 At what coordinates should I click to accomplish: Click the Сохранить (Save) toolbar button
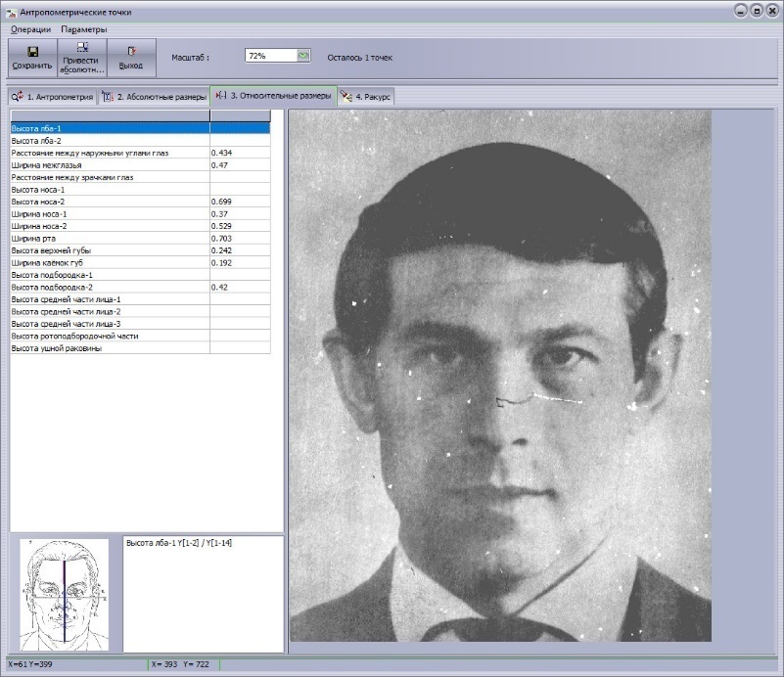coord(32,58)
